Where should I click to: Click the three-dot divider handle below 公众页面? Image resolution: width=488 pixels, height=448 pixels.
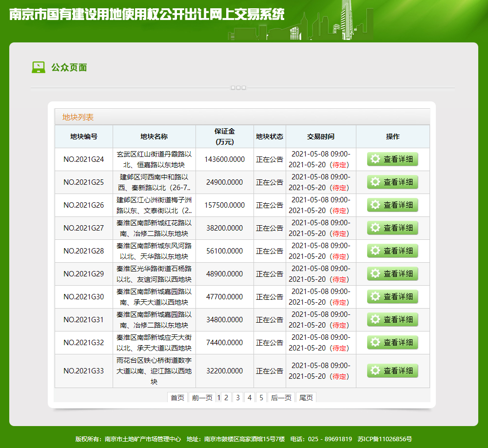(238, 88)
